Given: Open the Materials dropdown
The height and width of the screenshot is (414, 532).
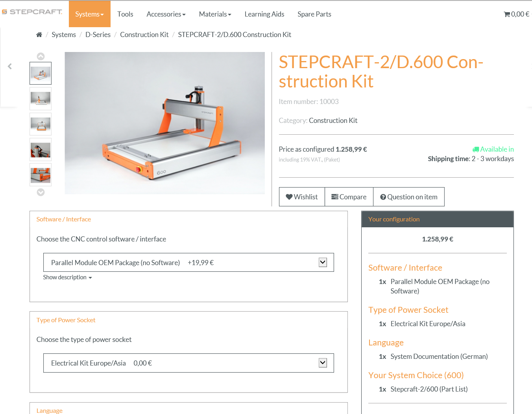Looking at the screenshot, I should [x=215, y=14].
